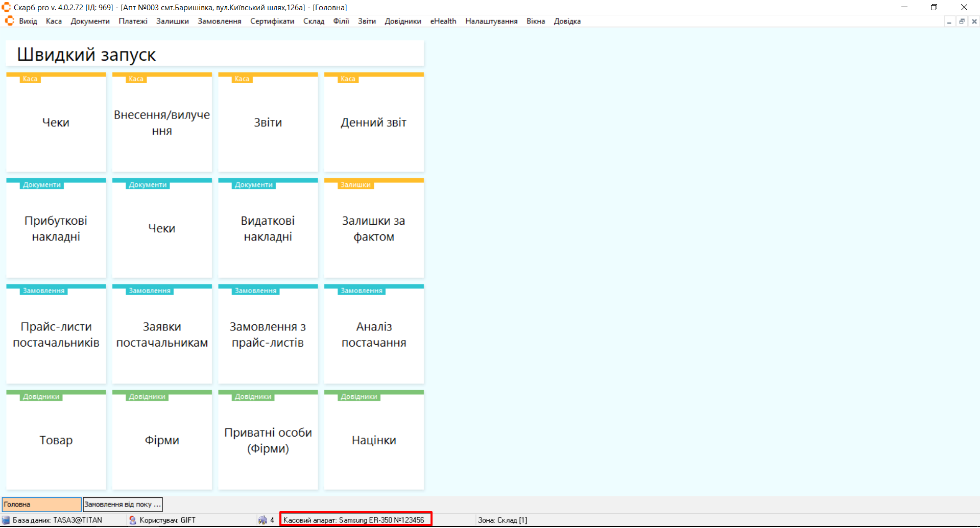Click the database icon in status bar
The width and height of the screenshot is (980, 528).
6,520
